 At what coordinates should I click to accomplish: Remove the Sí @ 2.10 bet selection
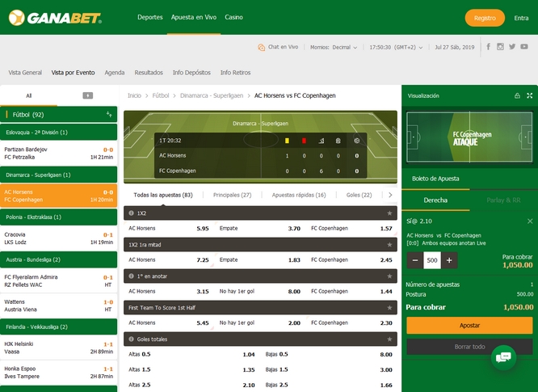(530, 221)
